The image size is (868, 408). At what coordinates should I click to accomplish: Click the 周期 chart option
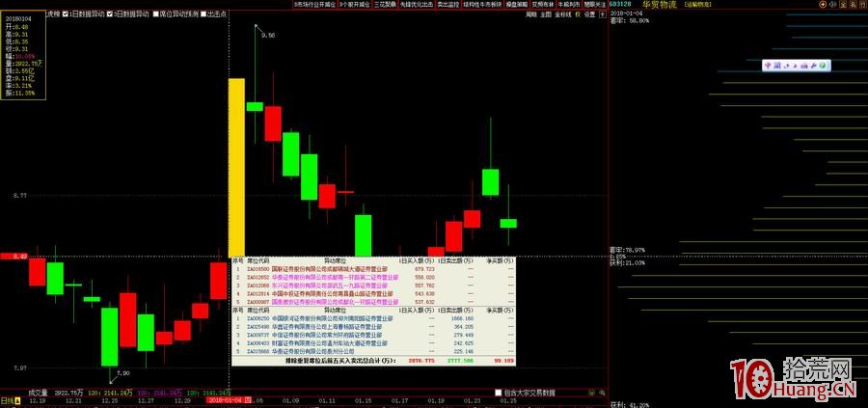(531, 14)
